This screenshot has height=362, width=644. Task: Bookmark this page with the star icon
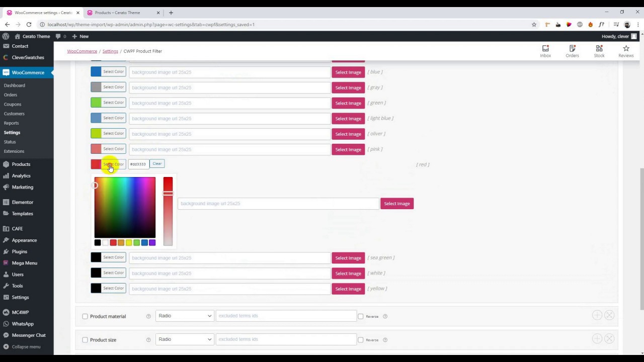click(x=534, y=25)
